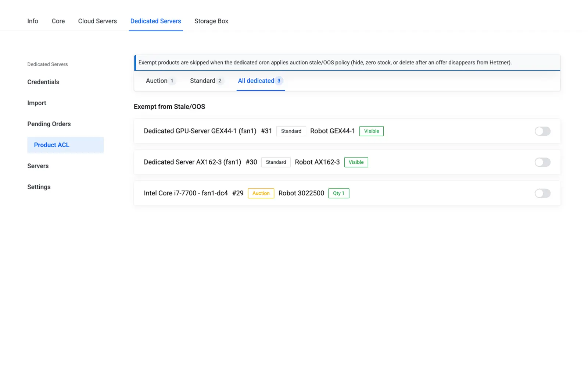Click Standard badge on the #31 row
588x368 pixels.
(x=291, y=131)
